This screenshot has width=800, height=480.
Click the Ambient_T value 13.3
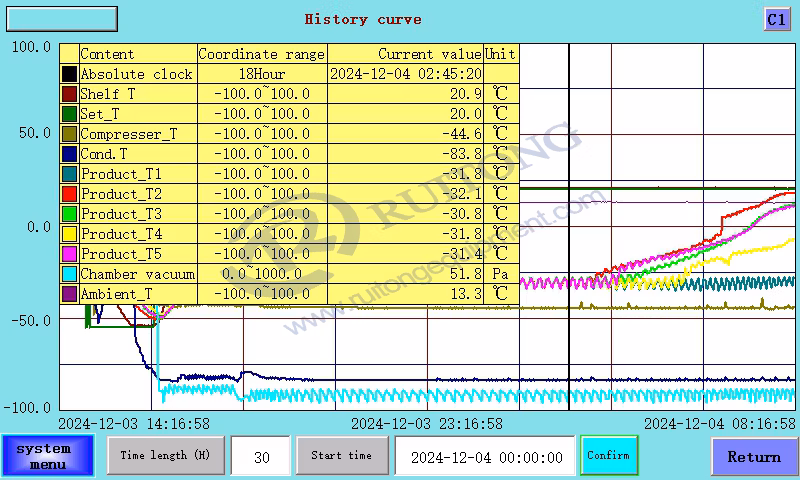pyautogui.click(x=465, y=294)
